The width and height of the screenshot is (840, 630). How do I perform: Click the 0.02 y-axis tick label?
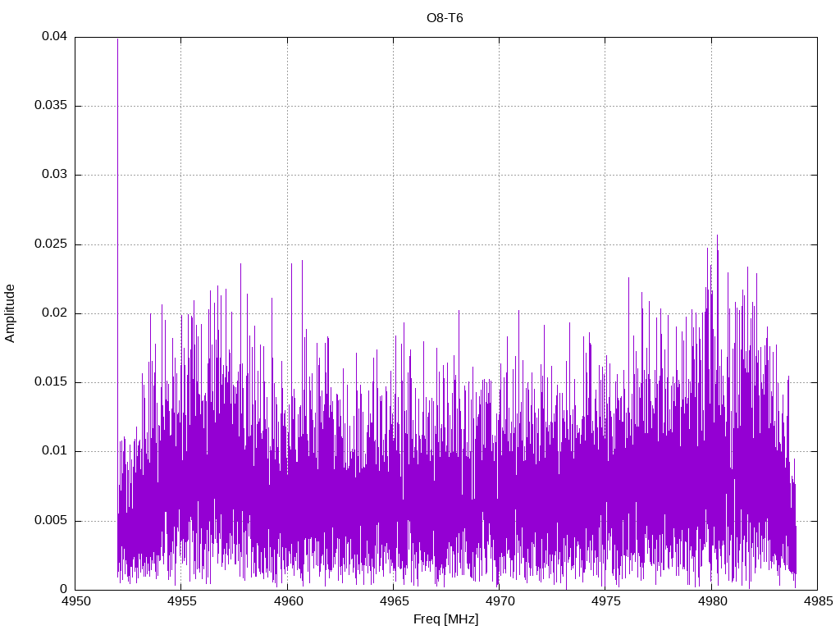coord(53,313)
